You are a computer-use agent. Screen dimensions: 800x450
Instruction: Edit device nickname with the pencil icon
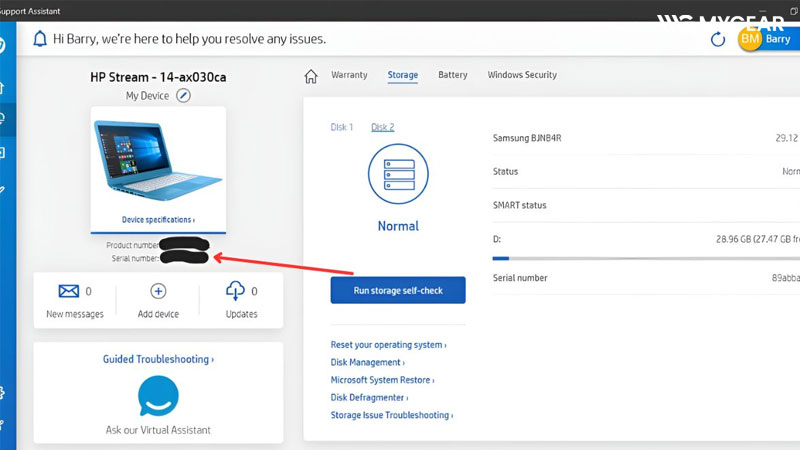183,96
